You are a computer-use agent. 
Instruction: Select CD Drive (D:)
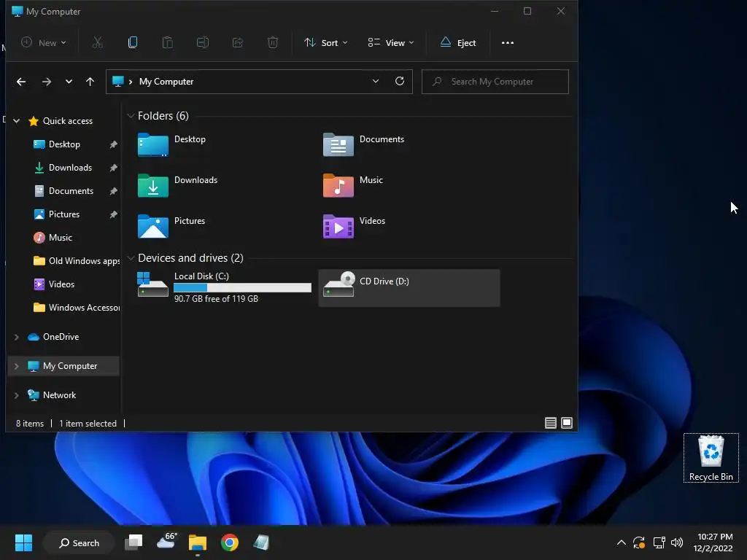(x=409, y=287)
